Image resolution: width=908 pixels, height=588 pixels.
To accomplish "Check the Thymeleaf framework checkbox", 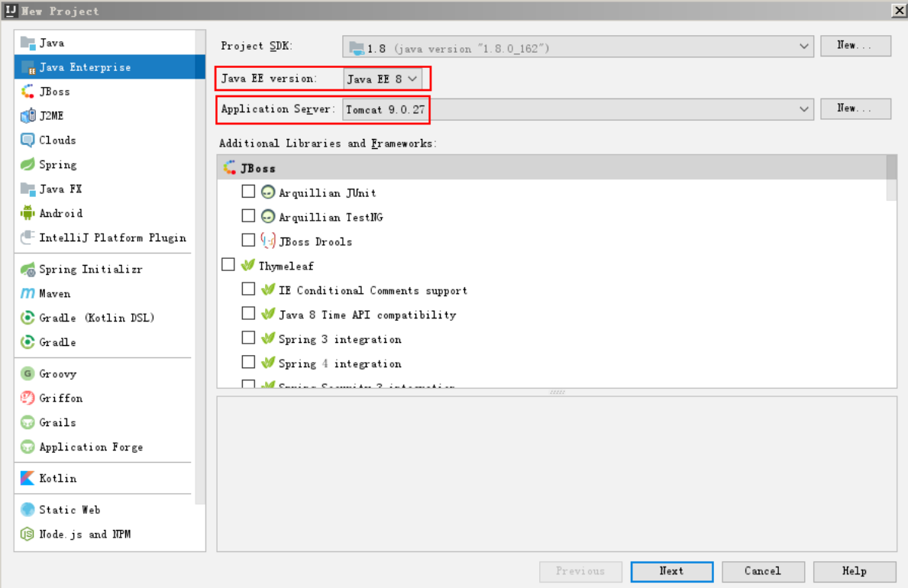I will pos(228,264).
